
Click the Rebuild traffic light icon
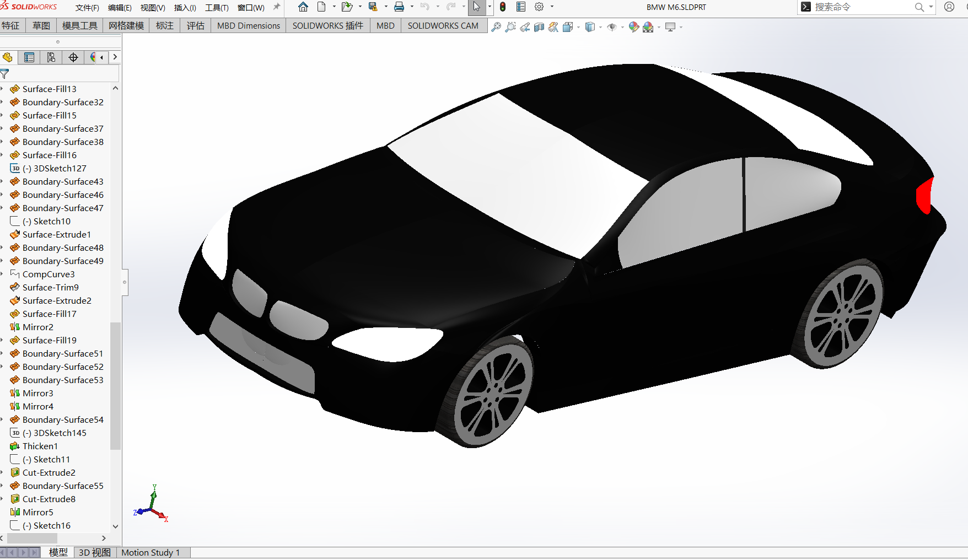[x=503, y=7]
